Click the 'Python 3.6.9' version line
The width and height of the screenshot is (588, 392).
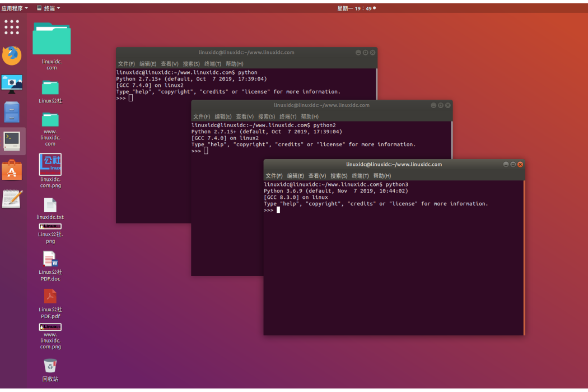point(335,191)
